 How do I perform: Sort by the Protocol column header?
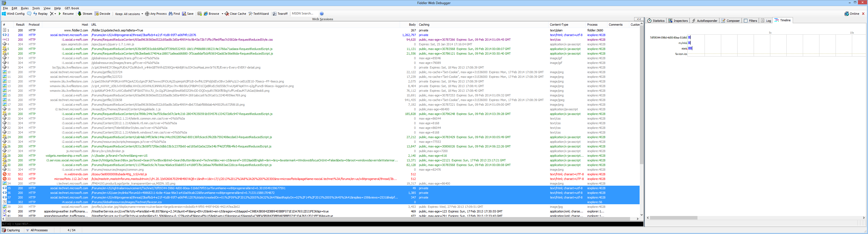tap(34, 25)
